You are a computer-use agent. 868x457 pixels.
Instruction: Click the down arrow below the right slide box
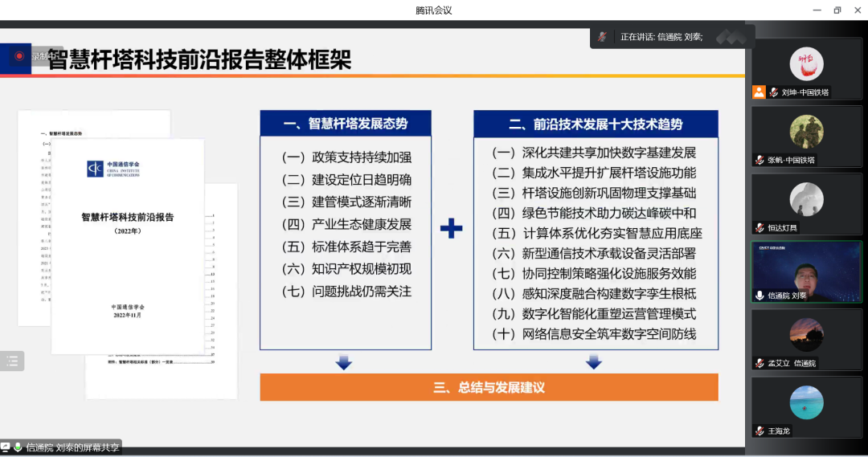pos(594,362)
